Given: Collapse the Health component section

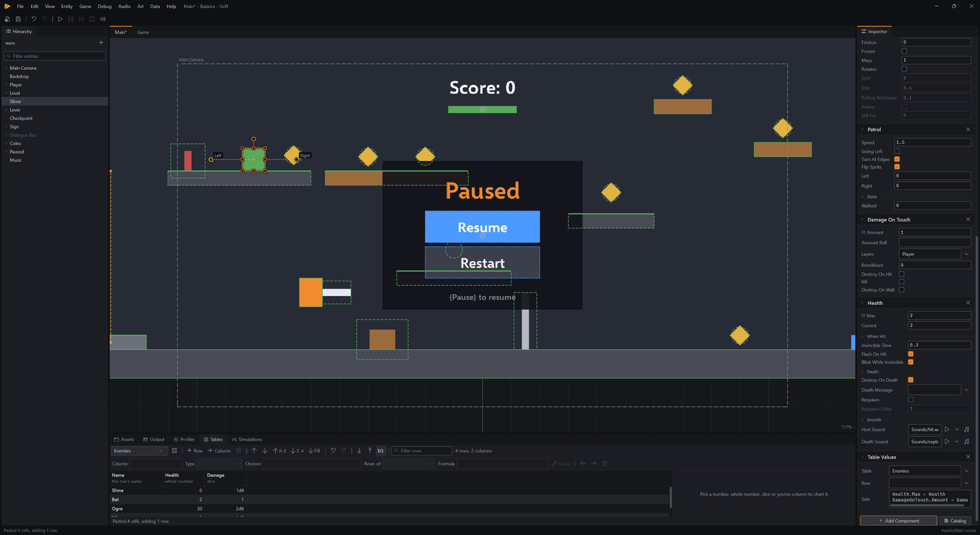Looking at the screenshot, I should (863, 303).
